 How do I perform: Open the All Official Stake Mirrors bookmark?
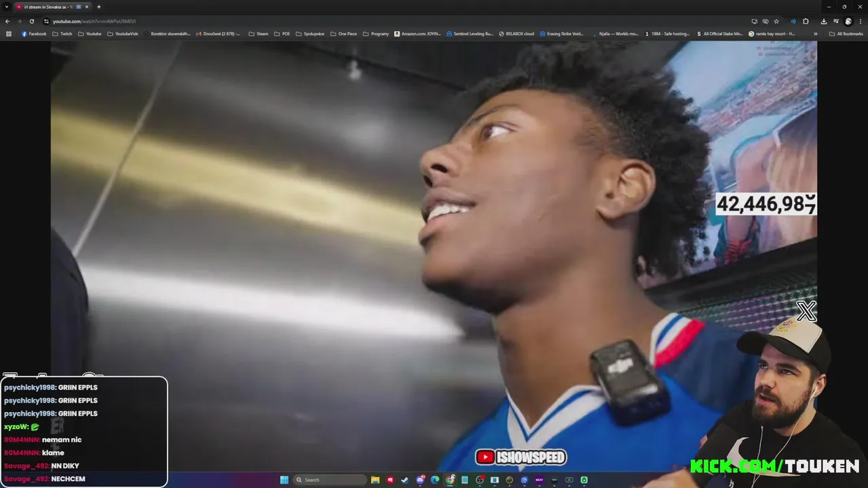(720, 34)
